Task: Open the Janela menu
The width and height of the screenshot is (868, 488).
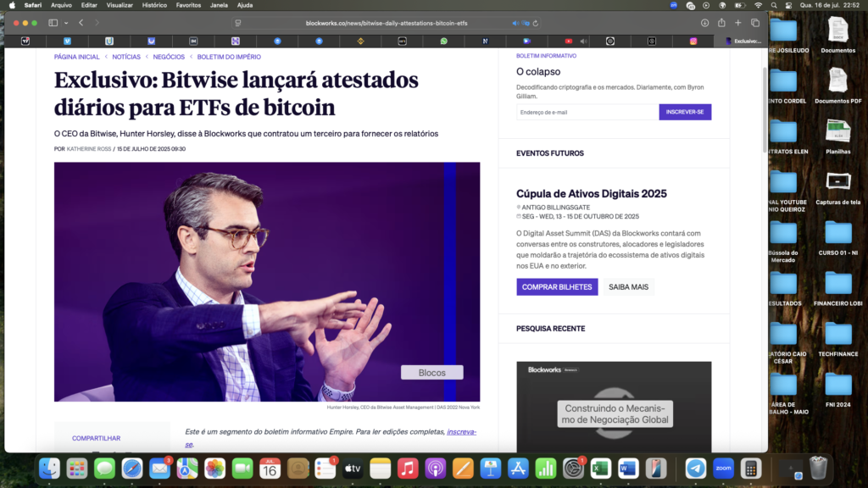Action: (219, 5)
